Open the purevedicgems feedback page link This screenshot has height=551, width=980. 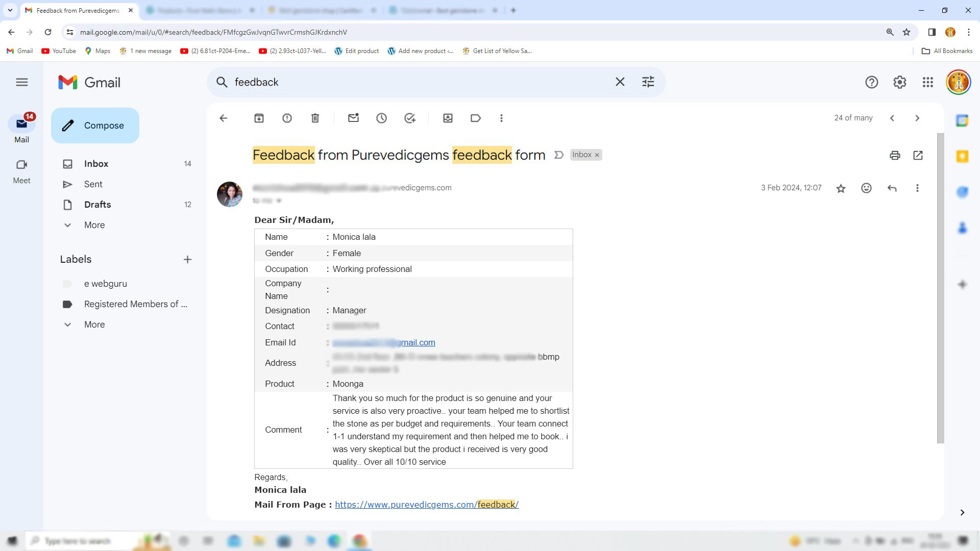(426, 505)
